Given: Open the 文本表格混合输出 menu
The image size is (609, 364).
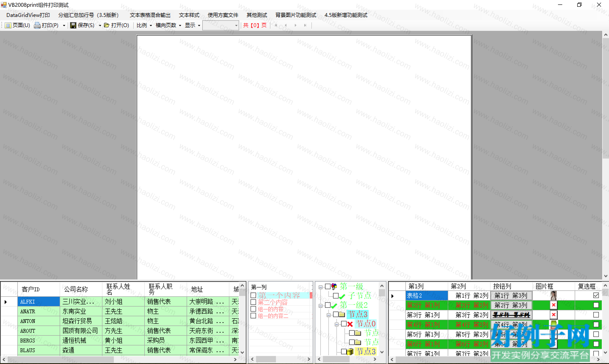Looking at the screenshot, I should [x=150, y=15].
